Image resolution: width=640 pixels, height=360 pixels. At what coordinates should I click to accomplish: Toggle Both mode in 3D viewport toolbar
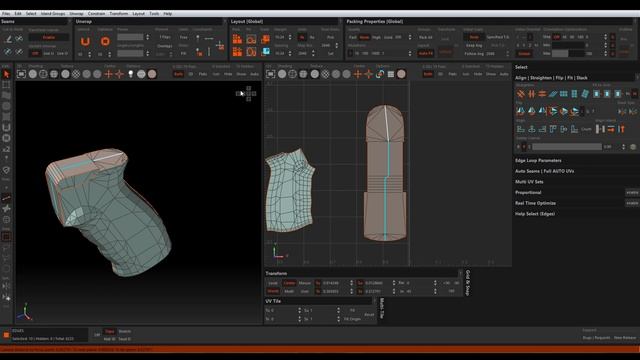click(x=178, y=74)
